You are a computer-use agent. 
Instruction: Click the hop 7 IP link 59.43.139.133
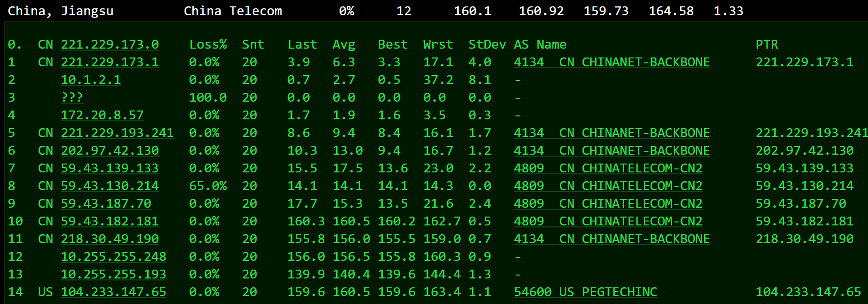pos(110,168)
